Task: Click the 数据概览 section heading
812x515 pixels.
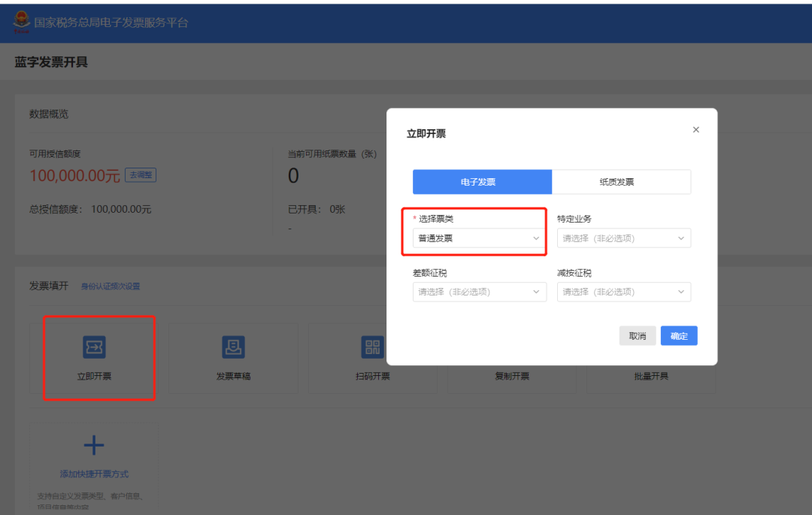Action: tap(49, 114)
